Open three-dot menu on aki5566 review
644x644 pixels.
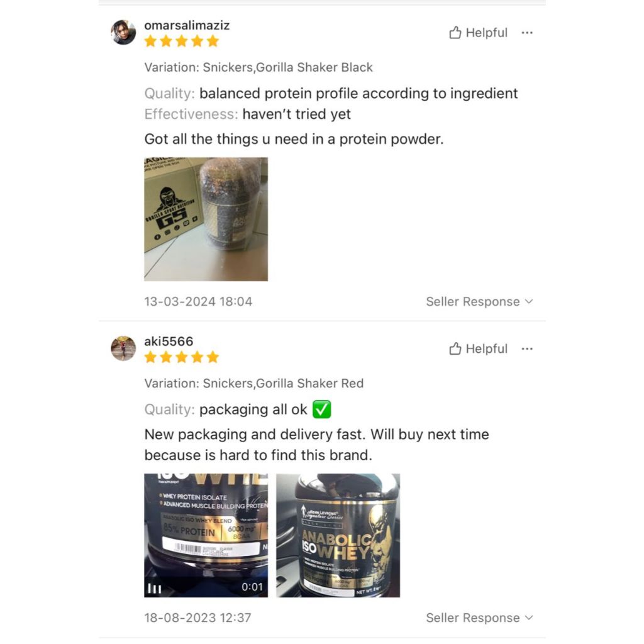527,349
